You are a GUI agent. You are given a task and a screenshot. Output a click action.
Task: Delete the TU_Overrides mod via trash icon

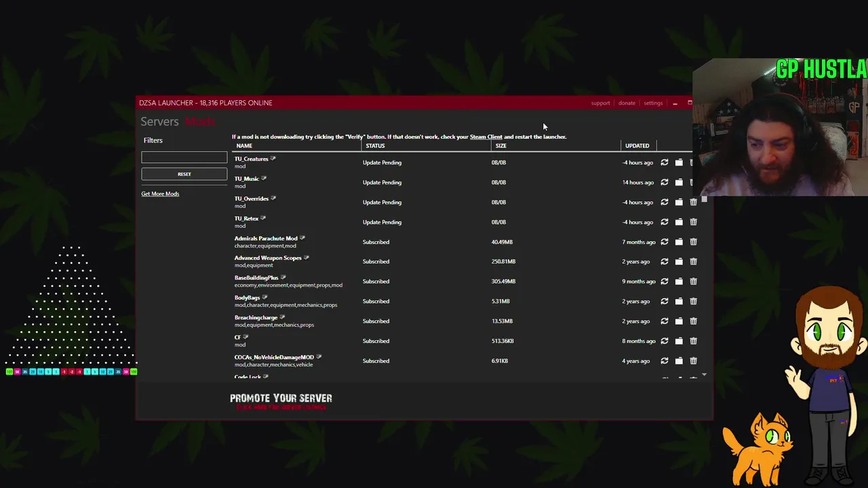693,202
